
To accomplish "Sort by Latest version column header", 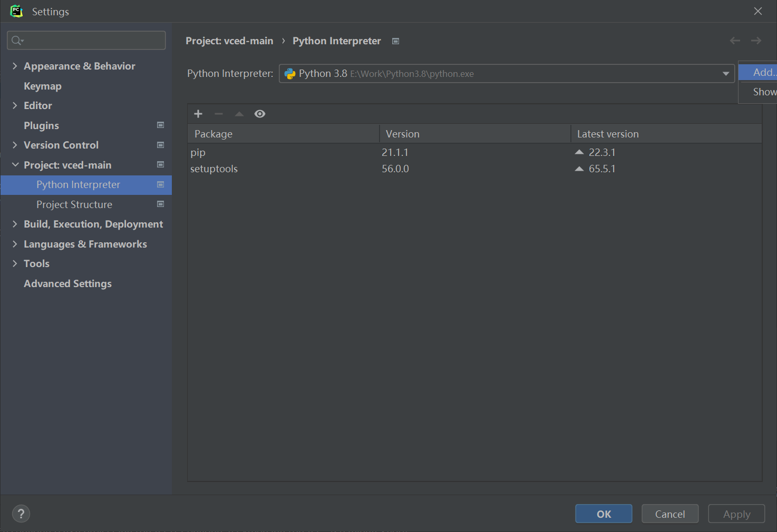I will (666, 134).
